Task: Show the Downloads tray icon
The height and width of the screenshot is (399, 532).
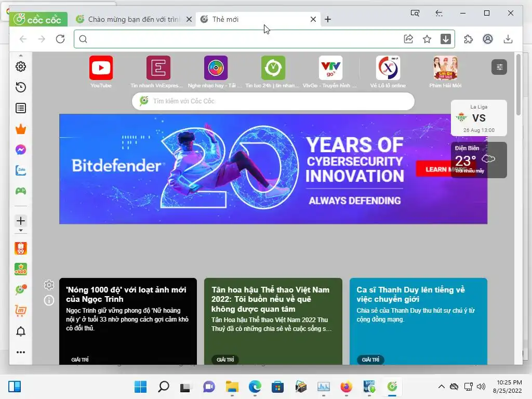Action: point(508,39)
